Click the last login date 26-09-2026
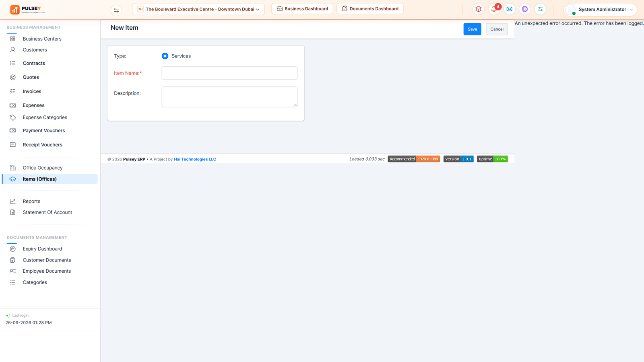Screen dimensions: 644x362 coord(29,323)
